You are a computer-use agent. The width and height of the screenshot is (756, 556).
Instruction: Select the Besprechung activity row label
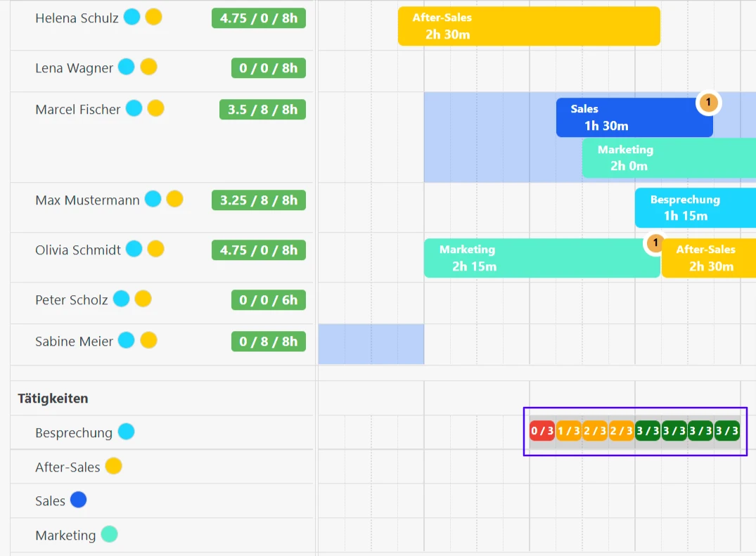74,433
